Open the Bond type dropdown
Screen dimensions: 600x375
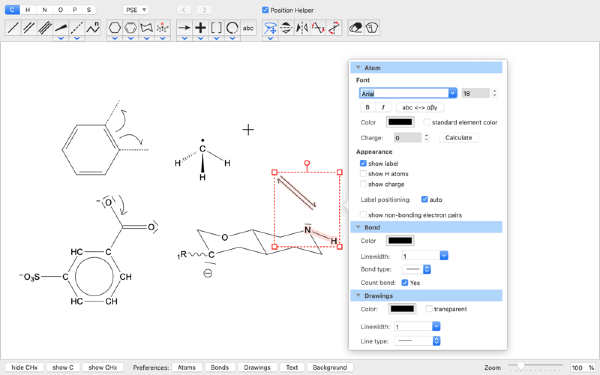click(416, 269)
